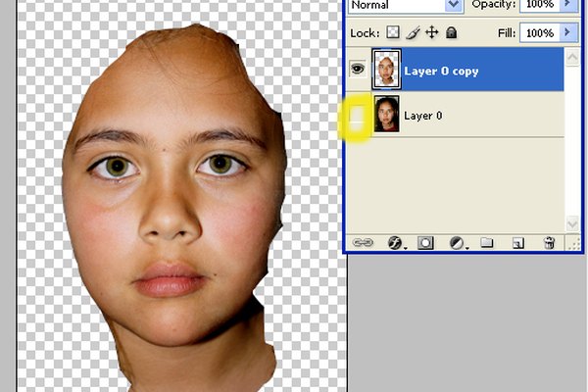Select the Layer 0 copy name

441,72
